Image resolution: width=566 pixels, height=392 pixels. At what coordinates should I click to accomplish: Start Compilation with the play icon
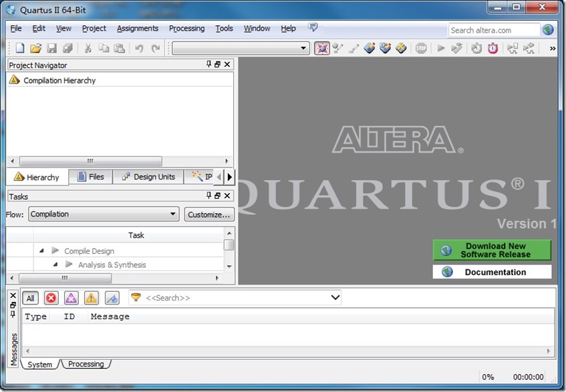pyautogui.click(x=441, y=48)
